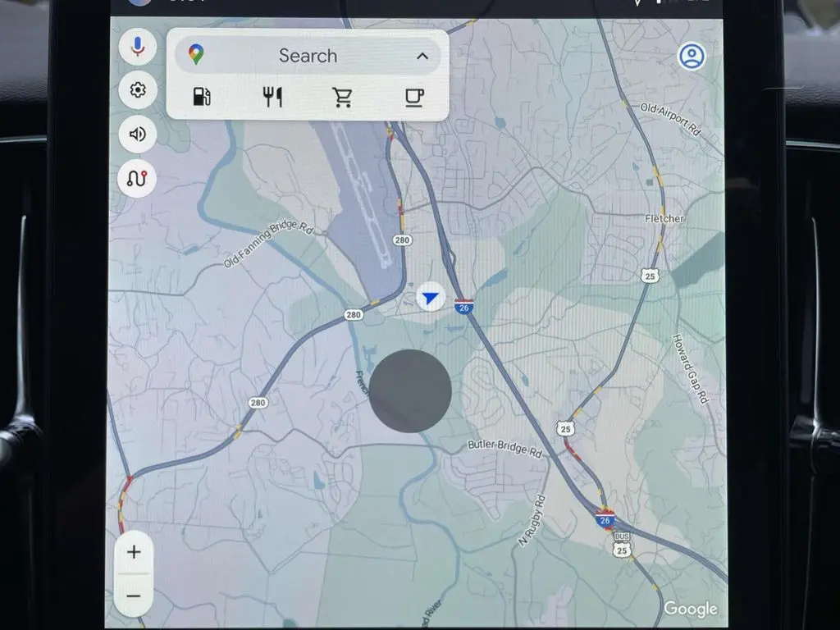Select the grocery stores search category
Image resolution: width=840 pixels, height=630 pixels.
[x=343, y=98]
